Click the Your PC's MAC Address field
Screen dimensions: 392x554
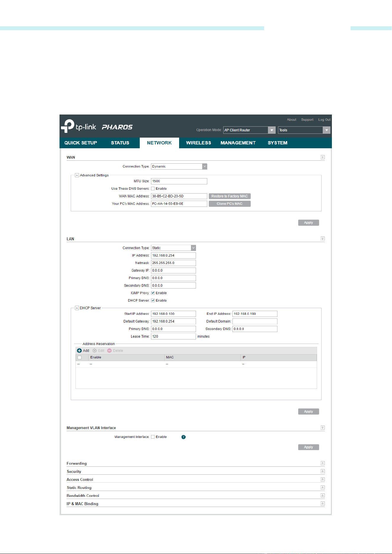pyautogui.click(x=179, y=204)
